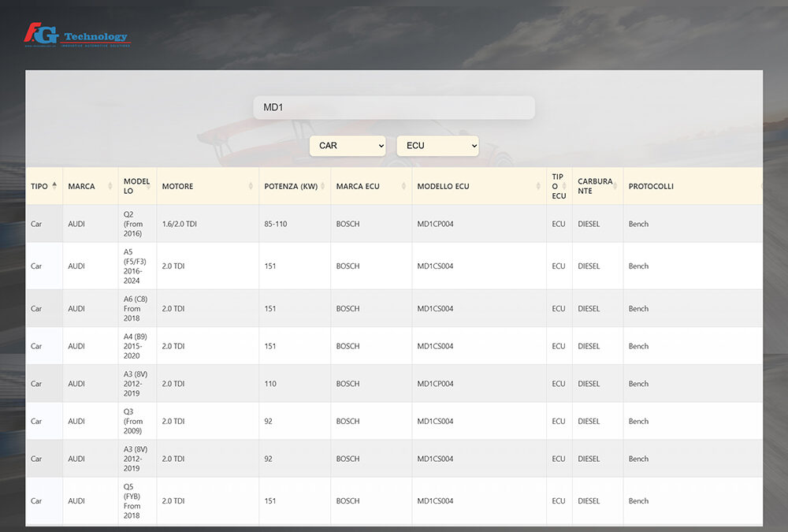The height and width of the screenshot is (532, 788).
Task: Click the A5 (F5/F3) 2016-2024 model cell
Action: pyautogui.click(x=135, y=266)
